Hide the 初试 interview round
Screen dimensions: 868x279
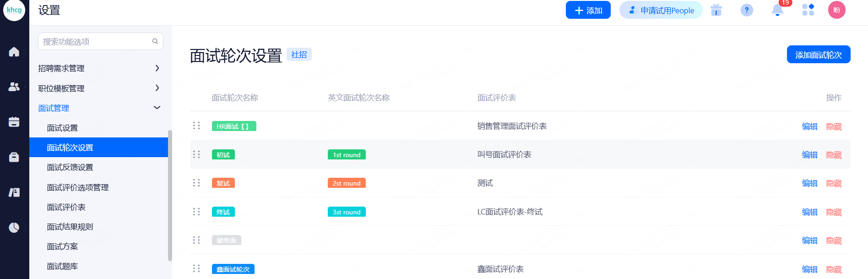click(834, 155)
